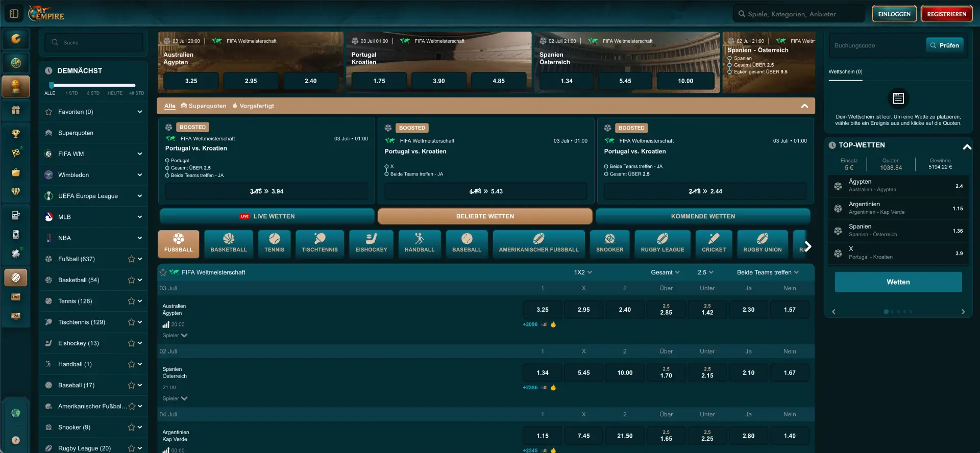Image resolution: width=980 pixels, height=453 pixels.
Task: Open the Gesamt market dropdown
Action: tap(665, 272)
